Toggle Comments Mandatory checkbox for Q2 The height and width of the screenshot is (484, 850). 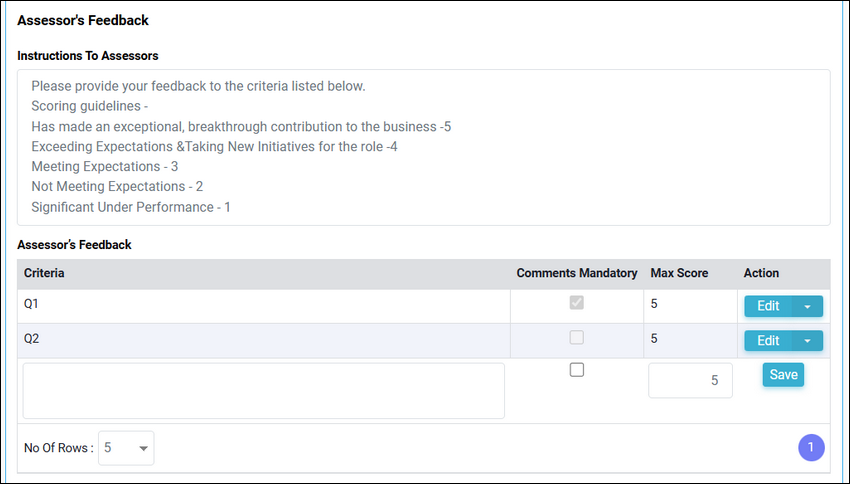pos(577,337)
